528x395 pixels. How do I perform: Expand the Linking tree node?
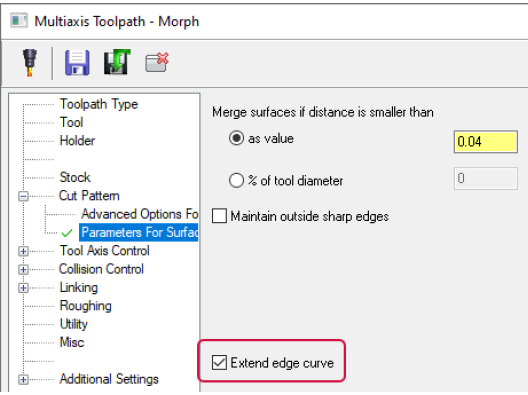[24, 288]
